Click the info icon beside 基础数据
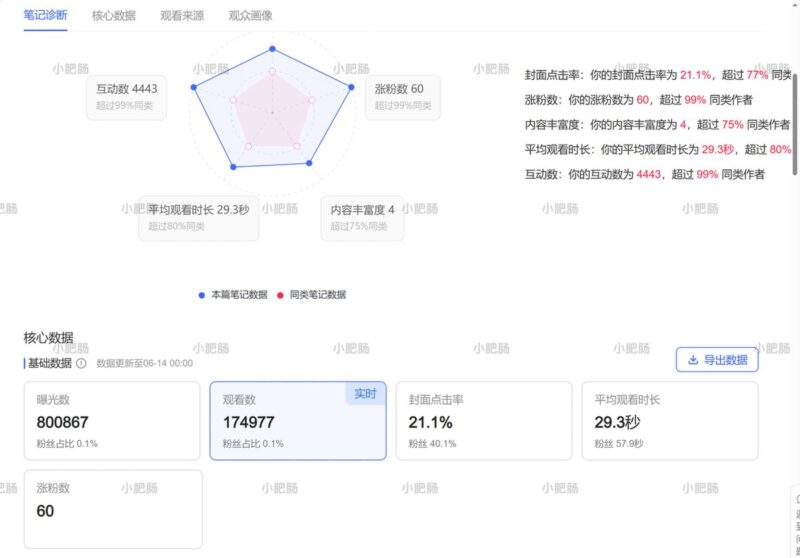 (81, 363)
